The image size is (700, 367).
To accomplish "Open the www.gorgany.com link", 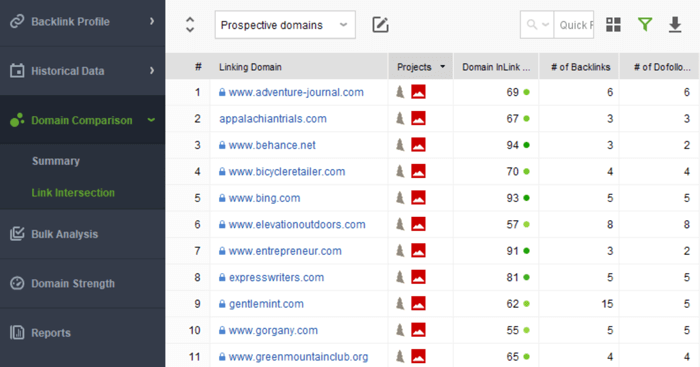I will 273,330.
